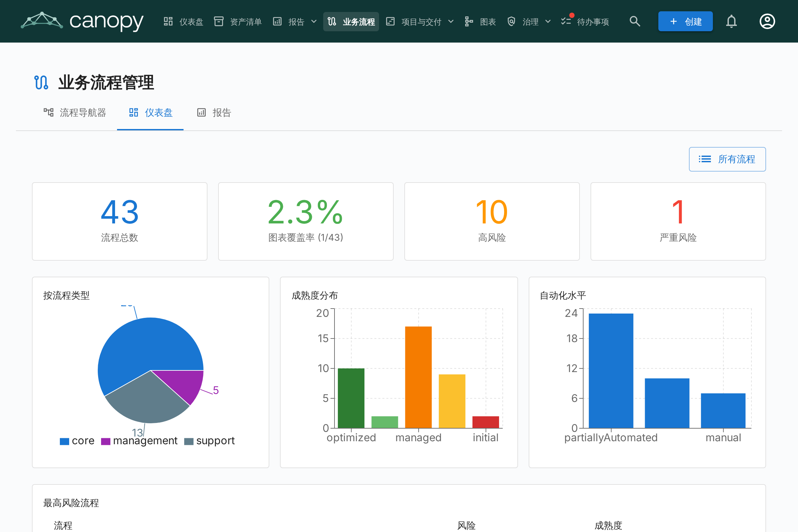Open notifications bell
The width and height of the screenshot is (798, 532).
(731, 21)
